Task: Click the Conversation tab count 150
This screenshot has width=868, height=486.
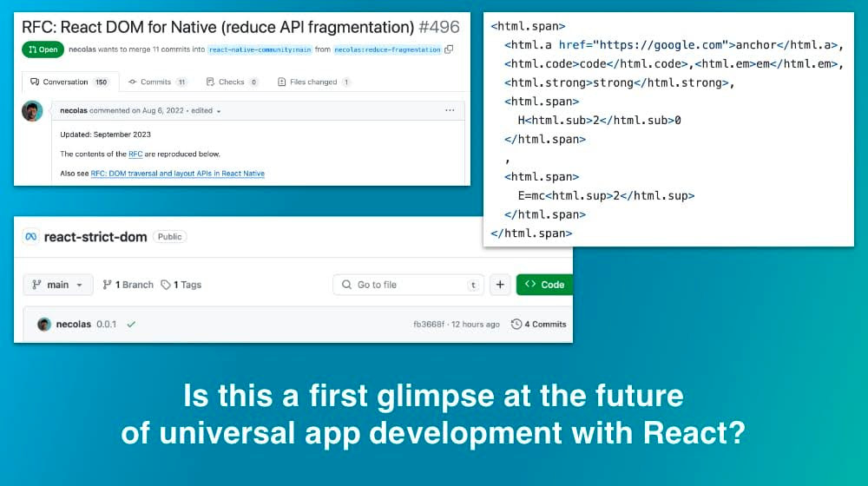Action: pyautogui.click(x=101, y=82)
